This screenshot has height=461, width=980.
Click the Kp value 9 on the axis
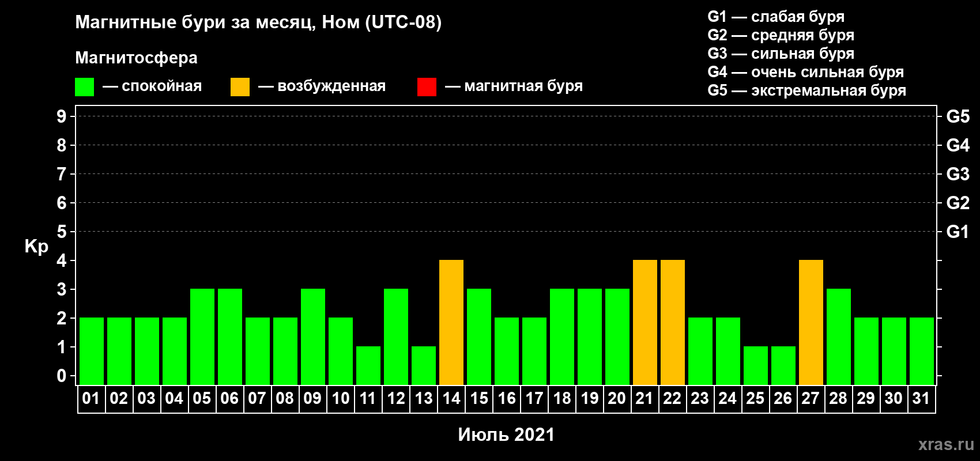[x=62, y=116]
